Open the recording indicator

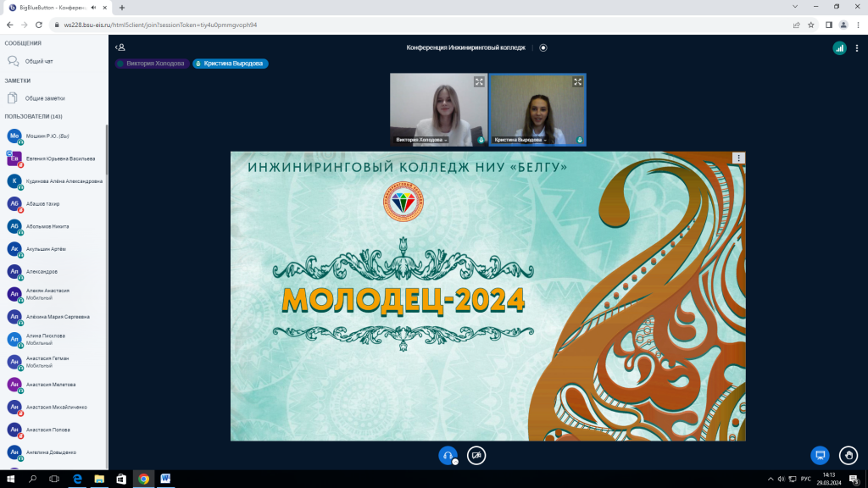543,47
